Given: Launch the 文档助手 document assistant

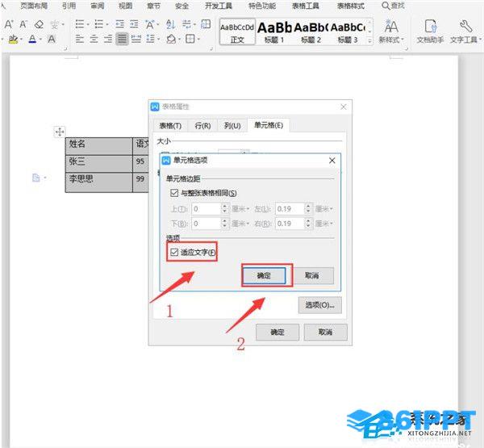Looking at the screenshot, I should 430,31.
